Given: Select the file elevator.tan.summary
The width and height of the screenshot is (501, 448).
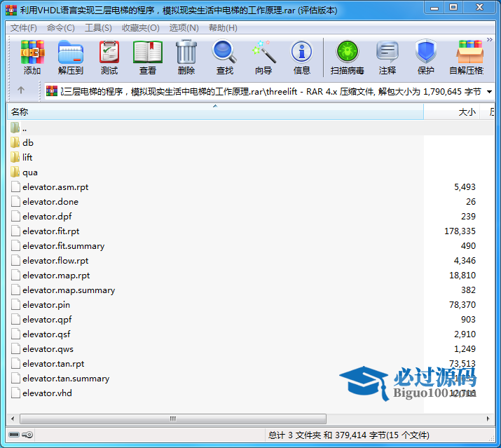Looking at the screenshot, I should click(x=66, y=378).
